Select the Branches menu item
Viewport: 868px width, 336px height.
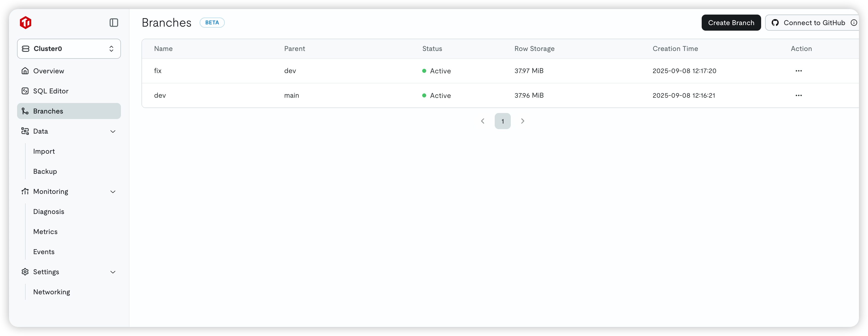tap(69, 111)
